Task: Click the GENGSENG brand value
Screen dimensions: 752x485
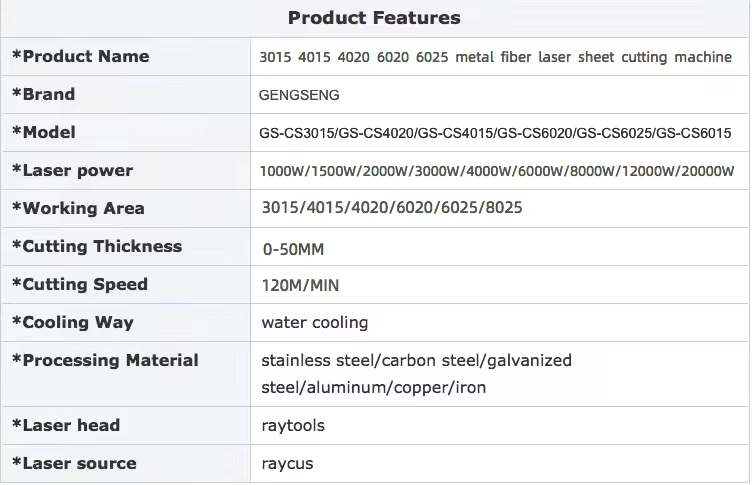Action: 299,96
